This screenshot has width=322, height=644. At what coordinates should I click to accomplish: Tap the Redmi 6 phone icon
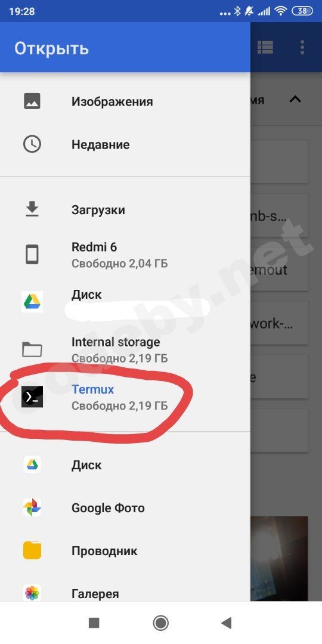(32, 254)
